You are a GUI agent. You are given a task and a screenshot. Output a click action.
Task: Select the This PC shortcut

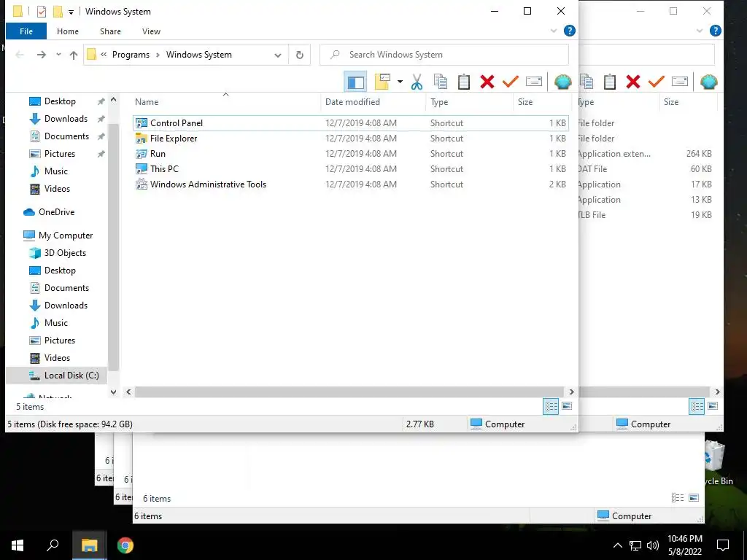pyautogui.click(x=351, y=168)
